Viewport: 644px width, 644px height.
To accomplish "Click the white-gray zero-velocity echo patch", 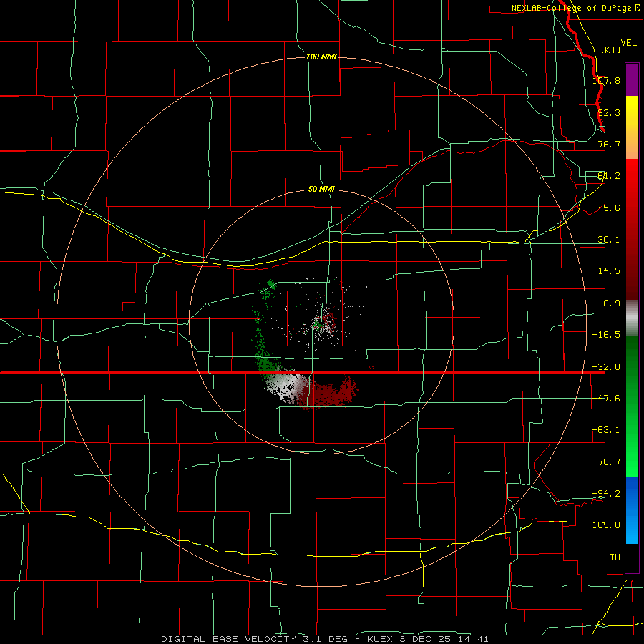I will (286, 387).
